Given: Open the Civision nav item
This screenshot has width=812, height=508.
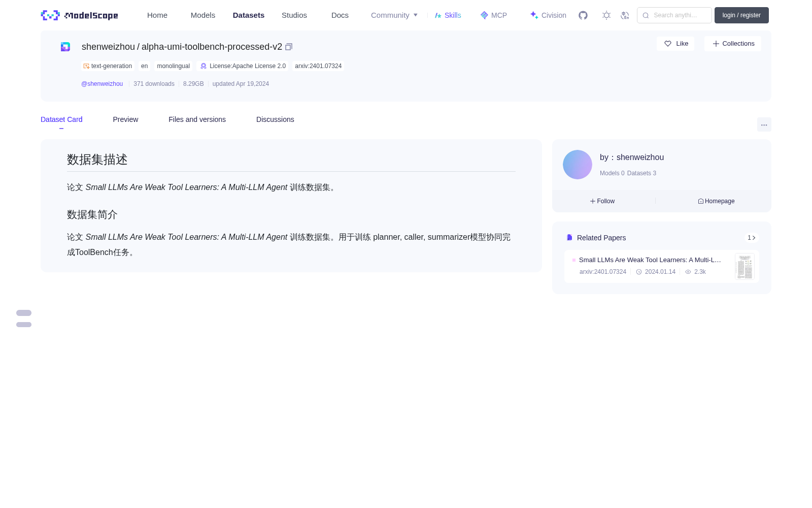Looking at the screenshot, I should coord(548,15).
